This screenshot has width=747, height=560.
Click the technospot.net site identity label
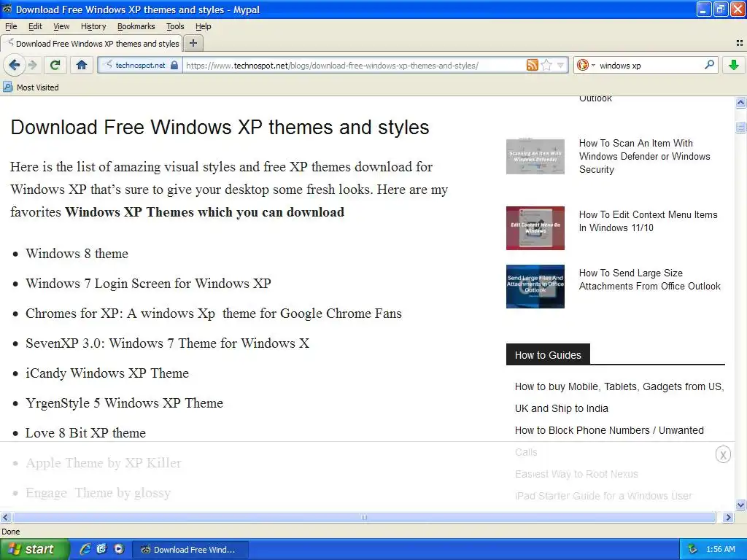tap(141, 65)
